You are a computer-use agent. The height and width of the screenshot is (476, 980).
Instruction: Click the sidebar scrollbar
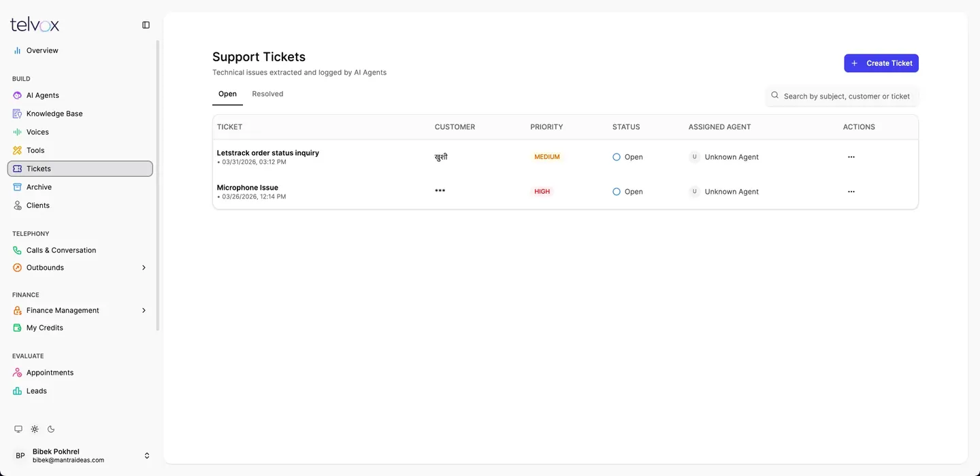pos(158,185)
